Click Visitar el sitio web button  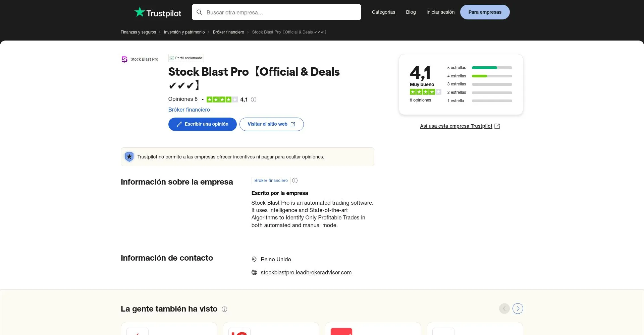(x=271, y=124)
